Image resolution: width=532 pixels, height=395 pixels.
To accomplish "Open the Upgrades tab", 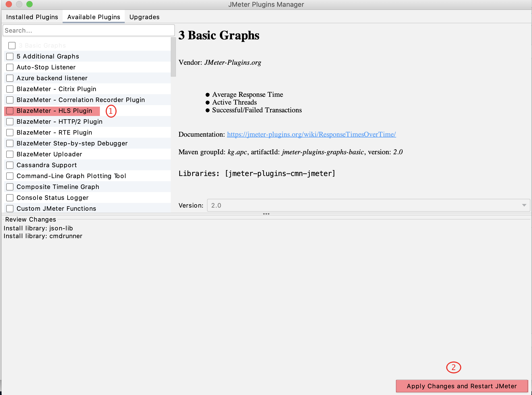I will (x=144, y=17).
